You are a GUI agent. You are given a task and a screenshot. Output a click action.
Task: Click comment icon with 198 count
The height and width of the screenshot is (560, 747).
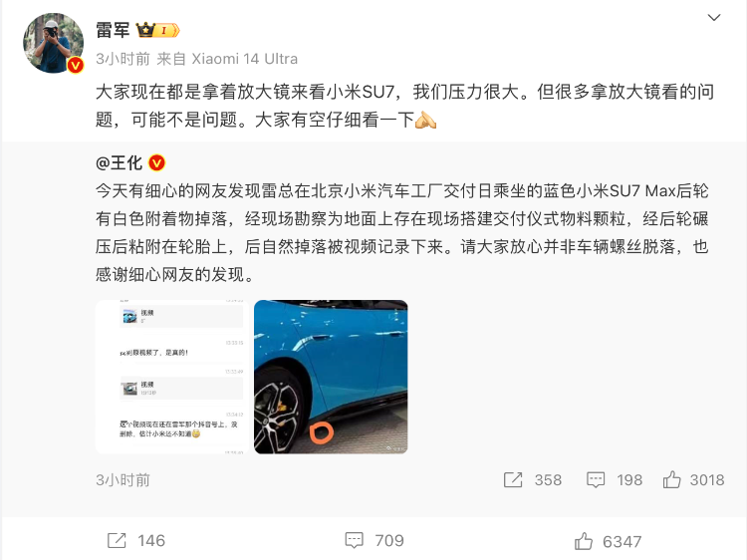point(596,480)
